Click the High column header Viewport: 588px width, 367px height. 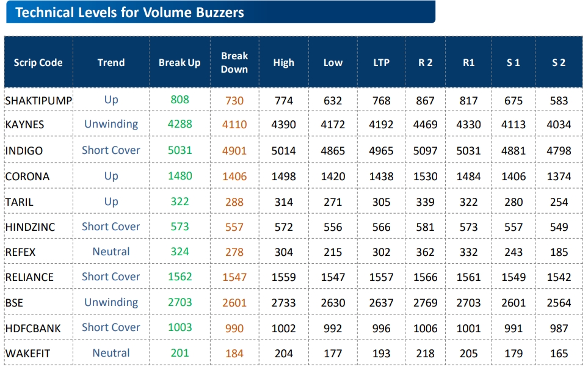coord(283,62)
